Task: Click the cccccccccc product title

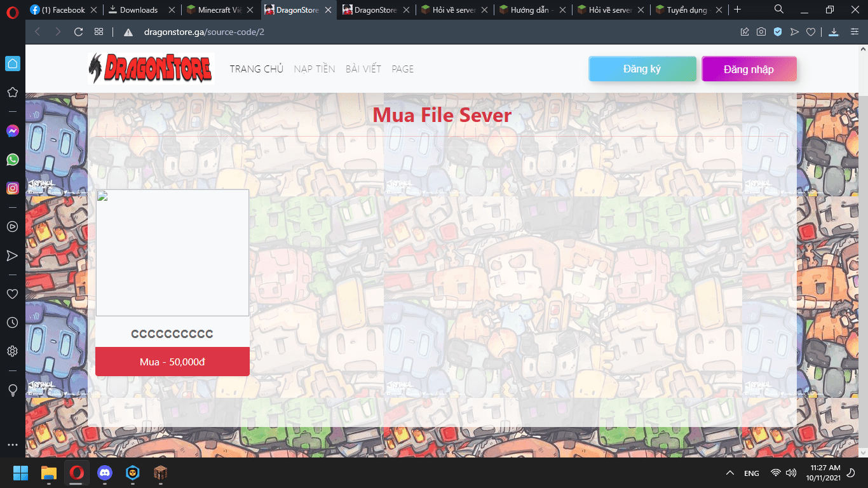Action: tap(172, 334)
